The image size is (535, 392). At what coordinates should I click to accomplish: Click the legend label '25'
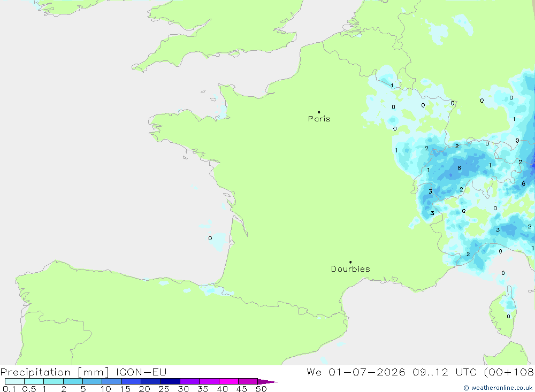[164, 389]
